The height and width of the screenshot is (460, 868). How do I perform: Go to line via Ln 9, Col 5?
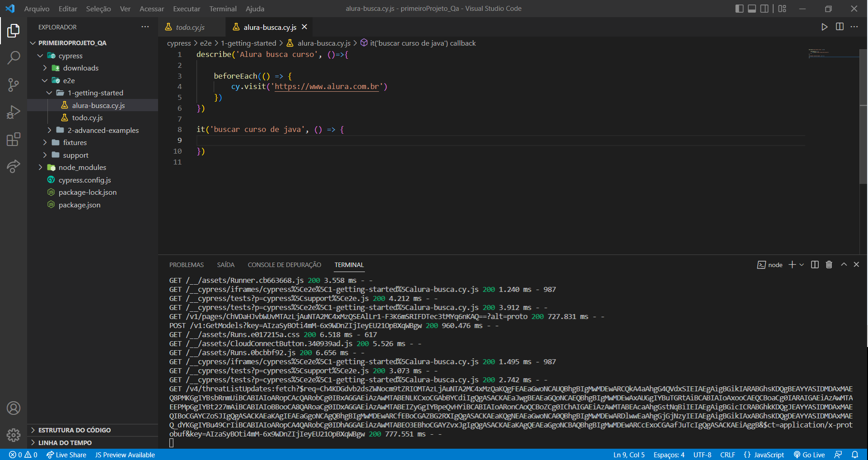click(629, 455)
